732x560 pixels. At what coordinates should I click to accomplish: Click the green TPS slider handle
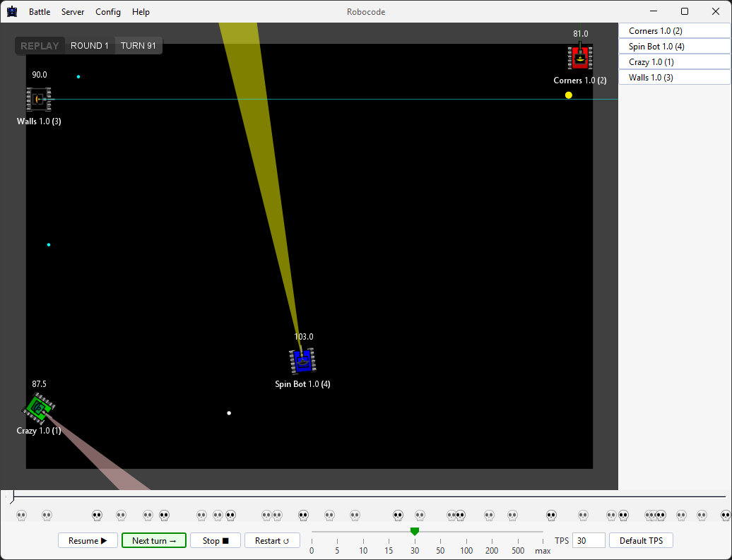(x=415, y=532)
